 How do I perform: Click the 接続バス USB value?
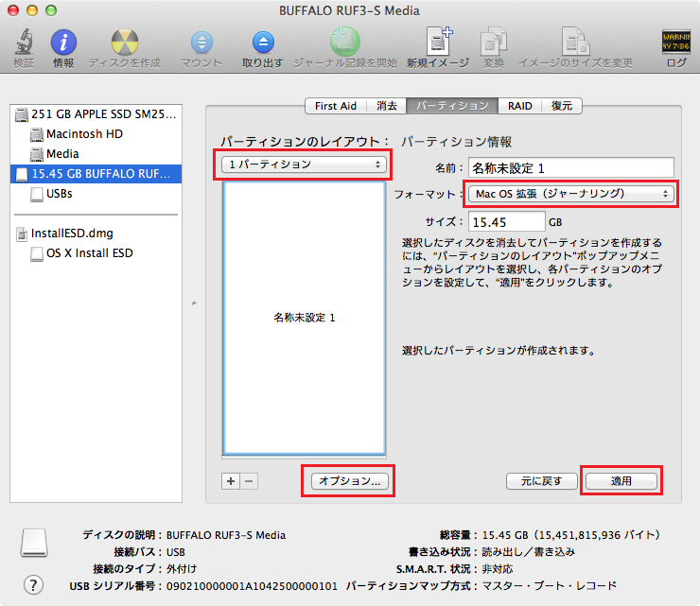pyautogui.click(x=175, y=552)
